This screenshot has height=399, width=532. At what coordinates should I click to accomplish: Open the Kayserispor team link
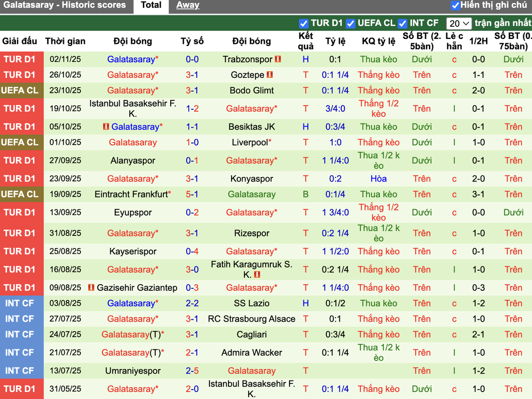tap(133, 251)
